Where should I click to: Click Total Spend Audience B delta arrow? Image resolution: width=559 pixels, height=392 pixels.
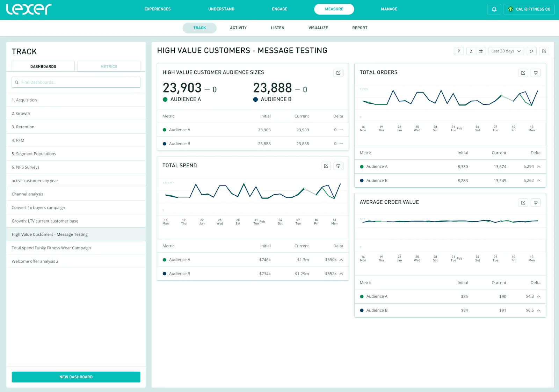341,274
